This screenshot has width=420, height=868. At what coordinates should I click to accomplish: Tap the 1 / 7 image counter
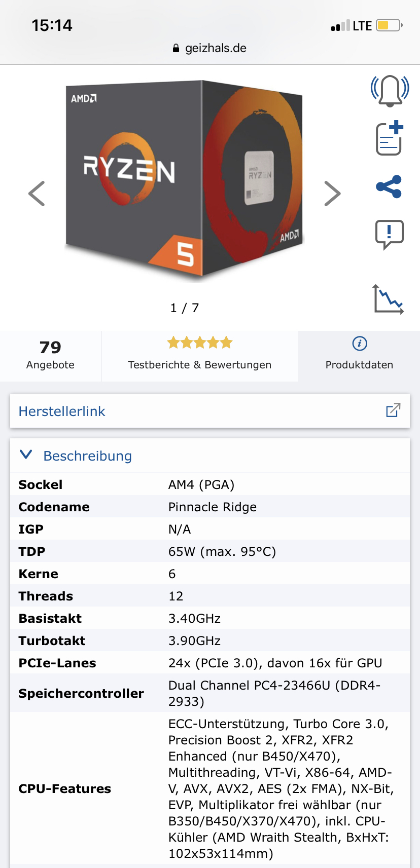pyautogui.click(x=185, y=308)
